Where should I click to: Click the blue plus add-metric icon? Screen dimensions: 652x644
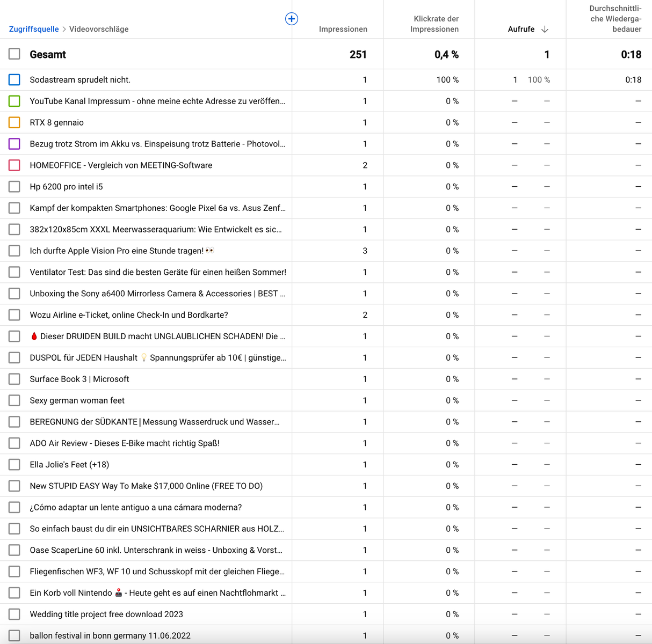pyautogui.click(x=291, y=19)
